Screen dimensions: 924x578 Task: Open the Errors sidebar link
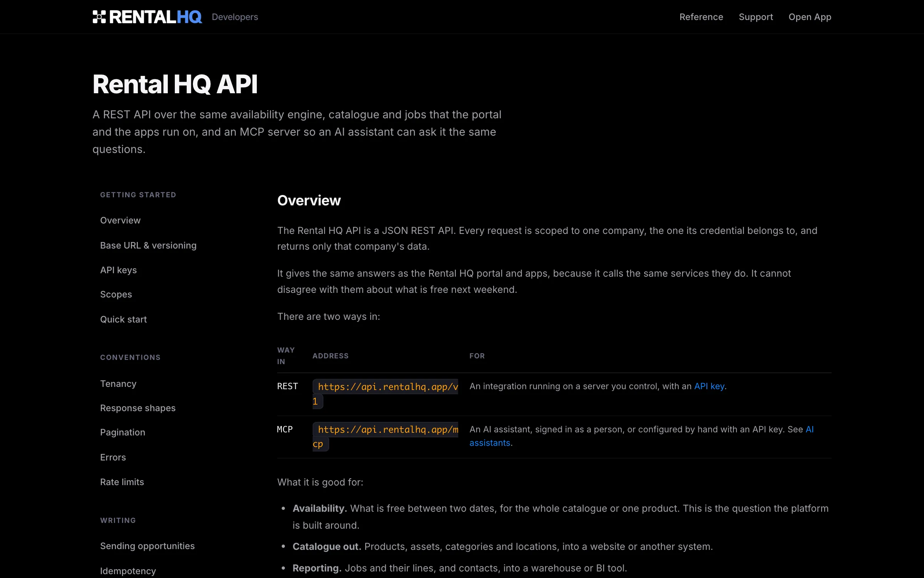click(x=113, y=457)
